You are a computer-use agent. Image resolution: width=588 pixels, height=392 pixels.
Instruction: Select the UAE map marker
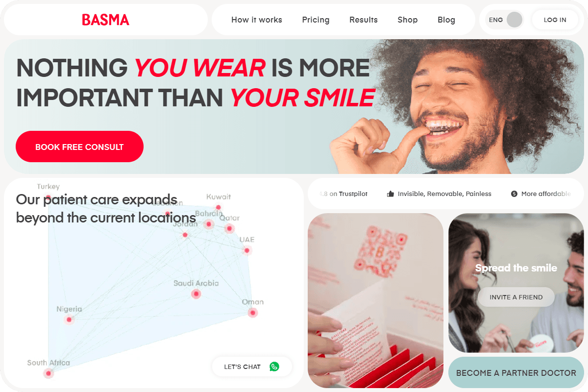(247, 250)
